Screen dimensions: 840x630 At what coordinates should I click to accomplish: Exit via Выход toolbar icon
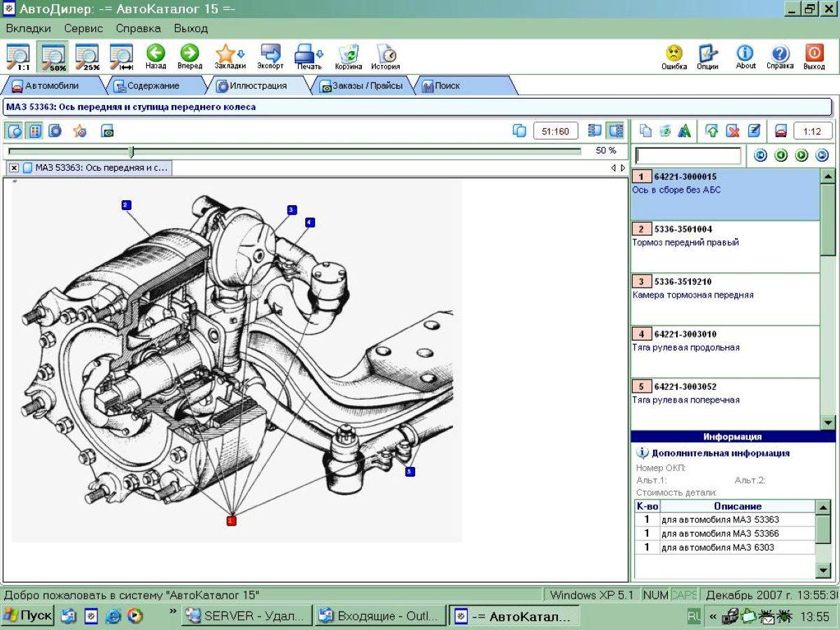814,57
